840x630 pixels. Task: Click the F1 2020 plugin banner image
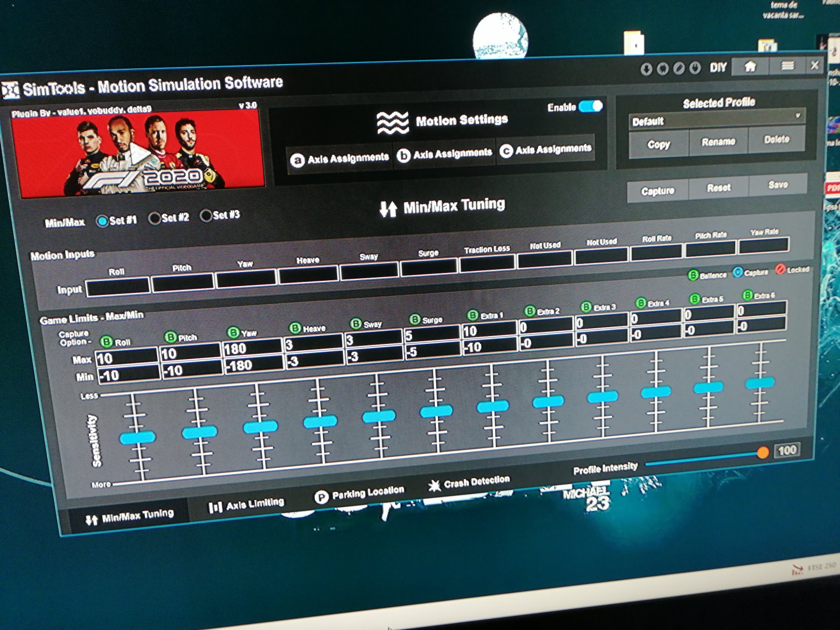pos(138,153)
